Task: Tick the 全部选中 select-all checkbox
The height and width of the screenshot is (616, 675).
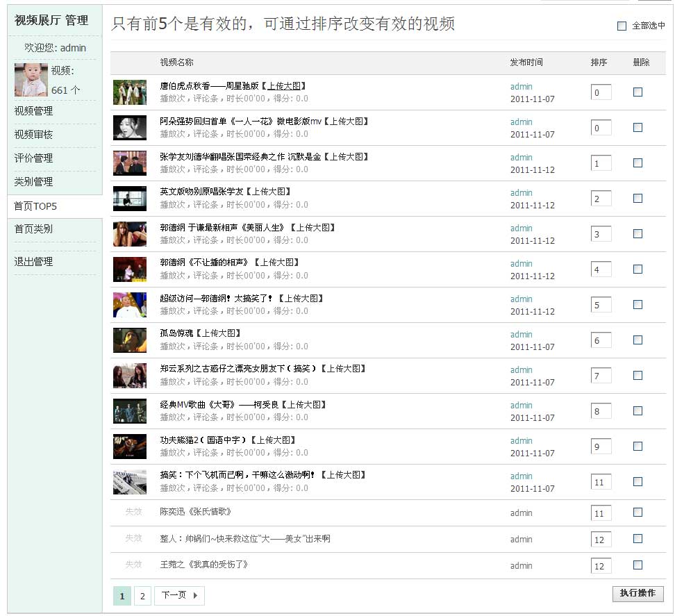Action: click(x=622, y=26)
